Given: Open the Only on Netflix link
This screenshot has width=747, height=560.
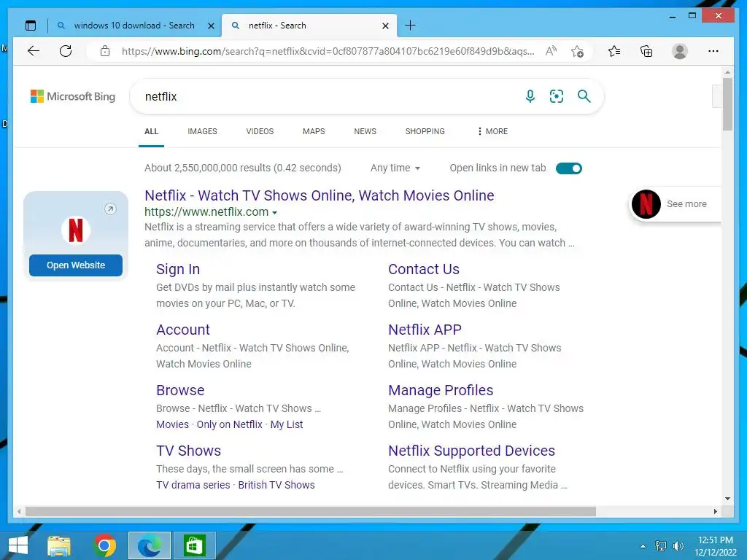Looking at the screenshot, I should 230,424.
